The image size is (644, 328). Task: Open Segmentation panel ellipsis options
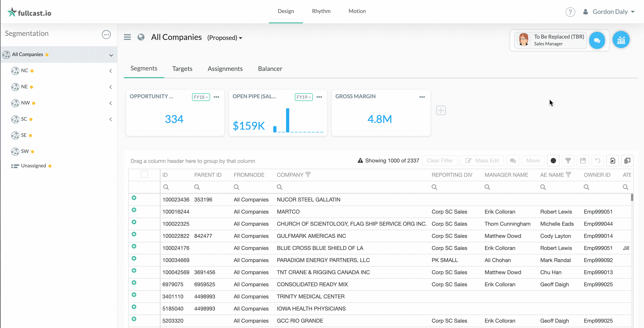pos(106,35)
